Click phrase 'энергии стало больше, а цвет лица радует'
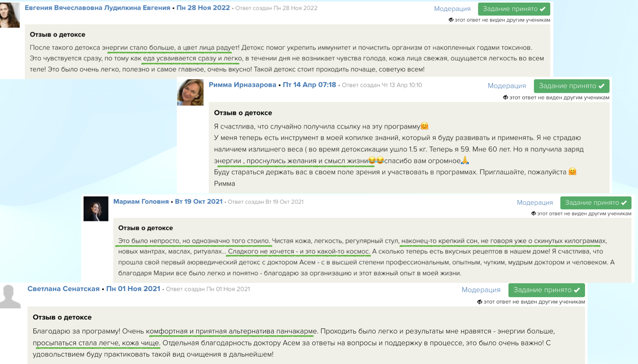 click(x=170, y=48)
